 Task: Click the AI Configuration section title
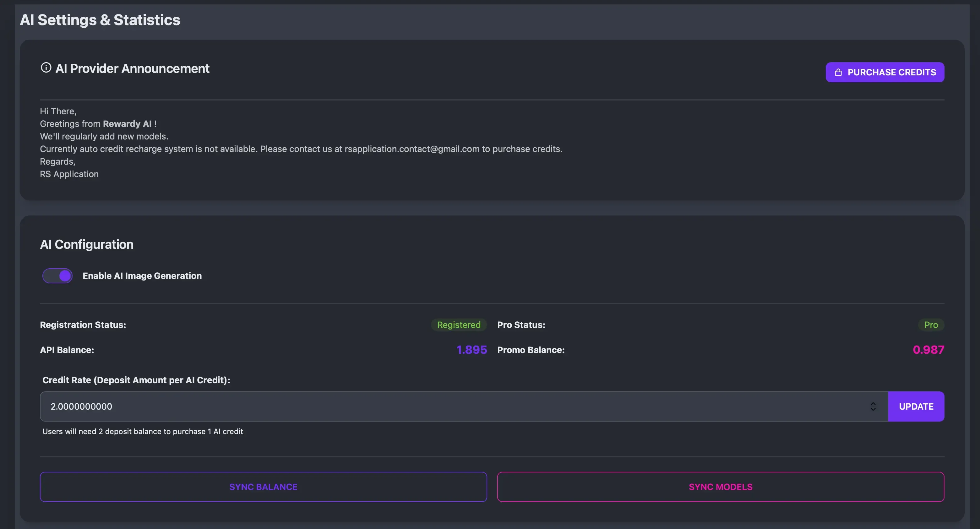pos(87,244)
